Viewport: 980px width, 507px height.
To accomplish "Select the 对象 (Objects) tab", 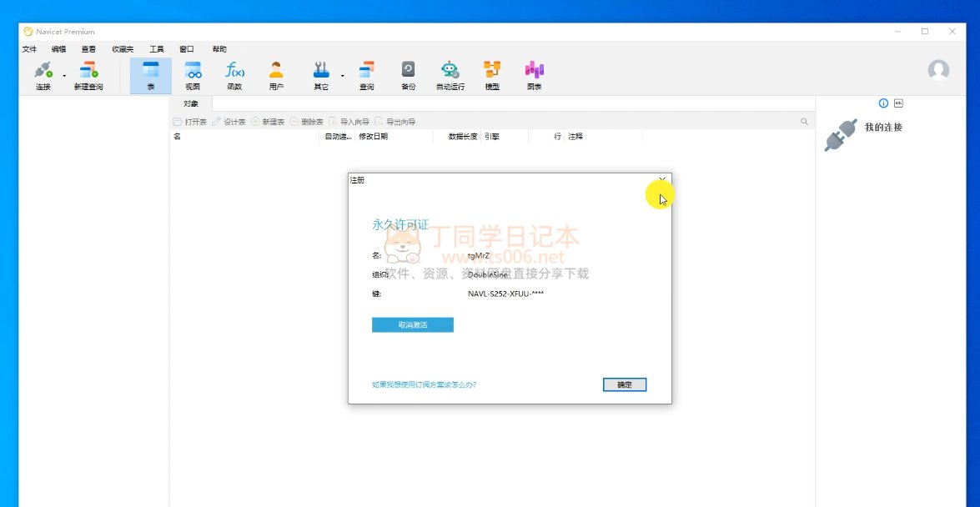I will (x=191, y=103).
